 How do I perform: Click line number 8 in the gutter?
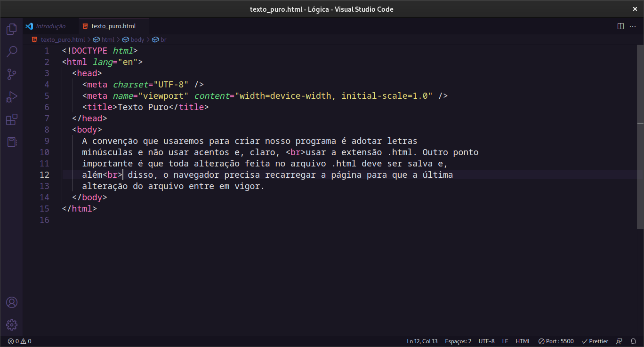[47, 130]
